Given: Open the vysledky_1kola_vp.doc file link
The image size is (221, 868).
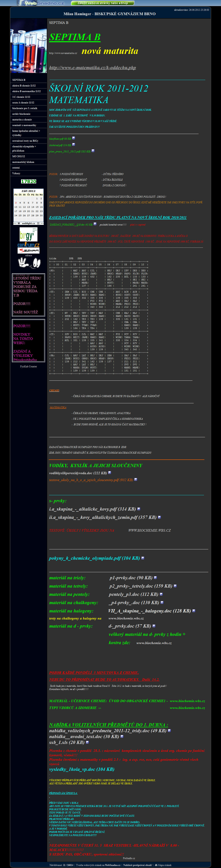Looking at the screenshot, I should tap(81, 769).
